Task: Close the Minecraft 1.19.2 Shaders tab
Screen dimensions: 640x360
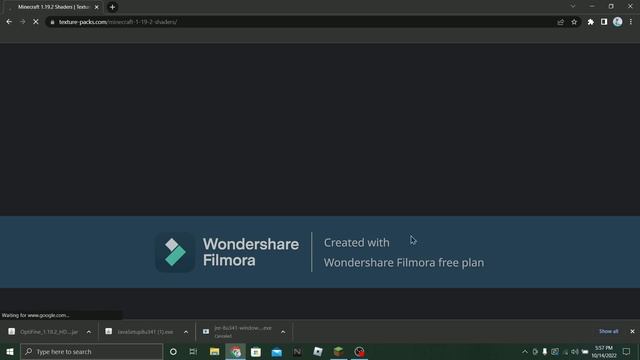Action: [x=97, y=7]
